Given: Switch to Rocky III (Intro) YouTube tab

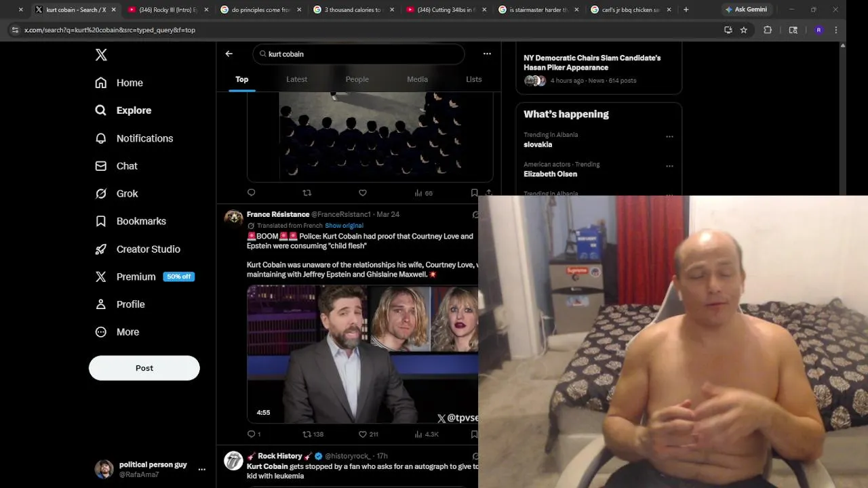Looking at the screenshot, I should pyautogui.click(x=168, y=9).
